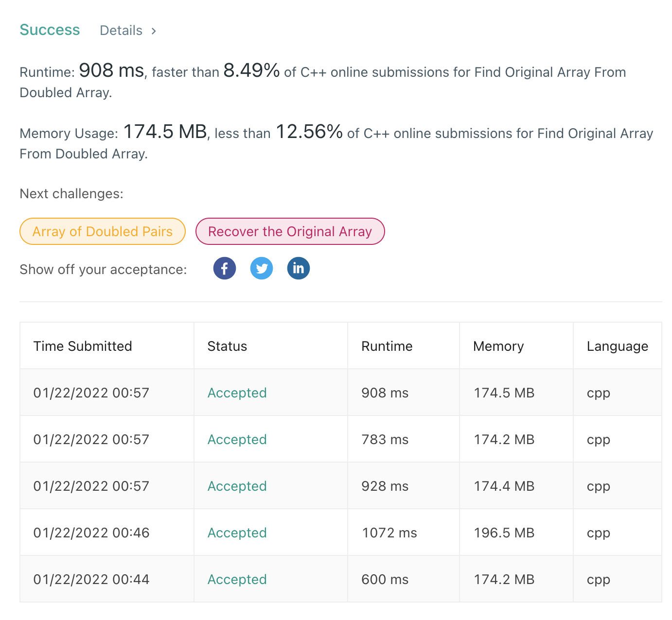The height and width of the screenshot is (620, 672).
Task: Open Accepted submission with 908 ms runtime
Action: coord(237,393)
